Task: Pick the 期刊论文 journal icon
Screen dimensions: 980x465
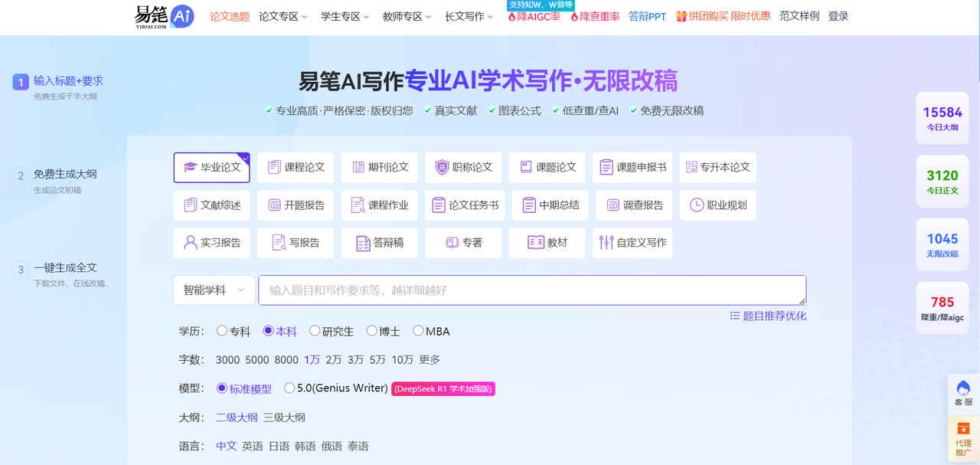Action: pos(358,167)
